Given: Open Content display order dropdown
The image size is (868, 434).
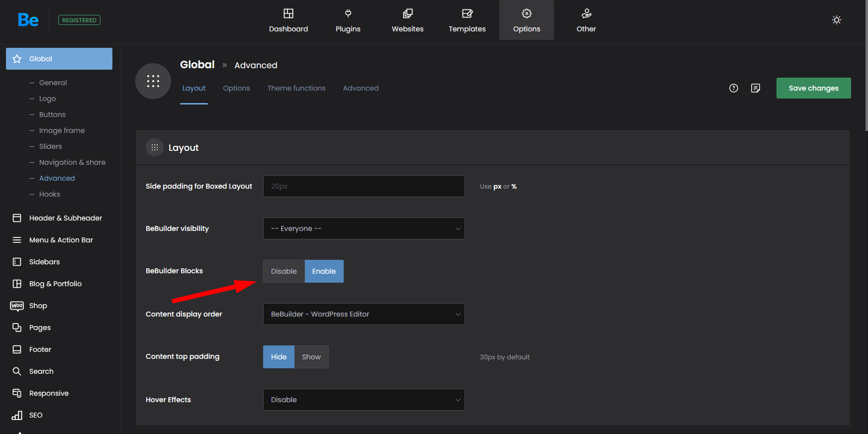Looking at the screenshot, I should click(x=364, y=314).
